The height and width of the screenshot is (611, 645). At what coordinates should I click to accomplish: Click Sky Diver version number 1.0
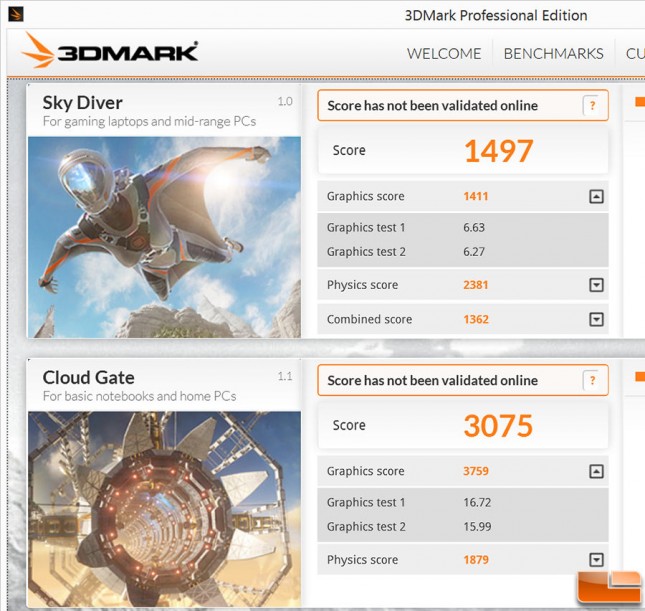point(285,102)
